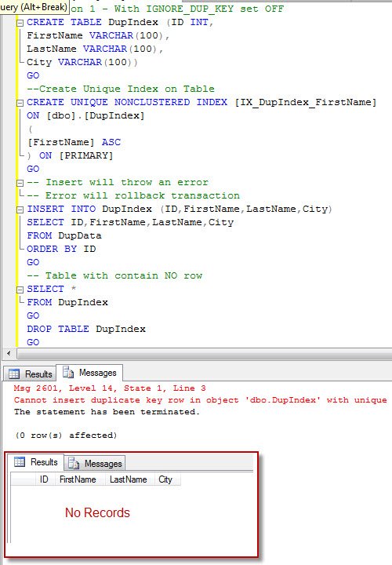
Task: Click the grid icon on upper Results tab
Action: pyautogui.click(x=14, y=374)
